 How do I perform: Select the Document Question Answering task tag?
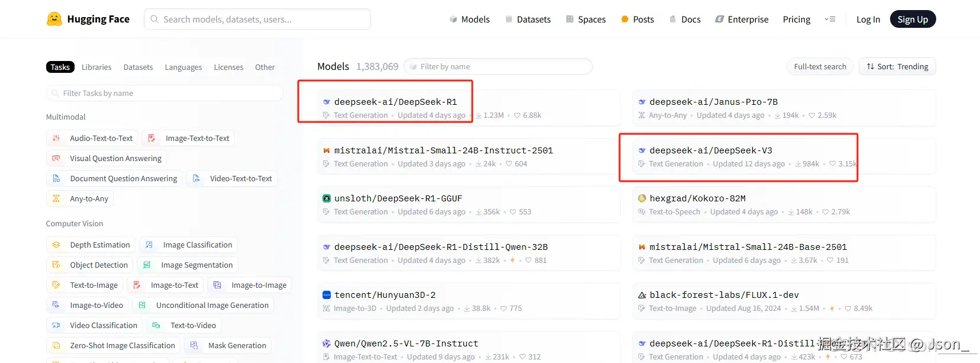tap(114, 178)
